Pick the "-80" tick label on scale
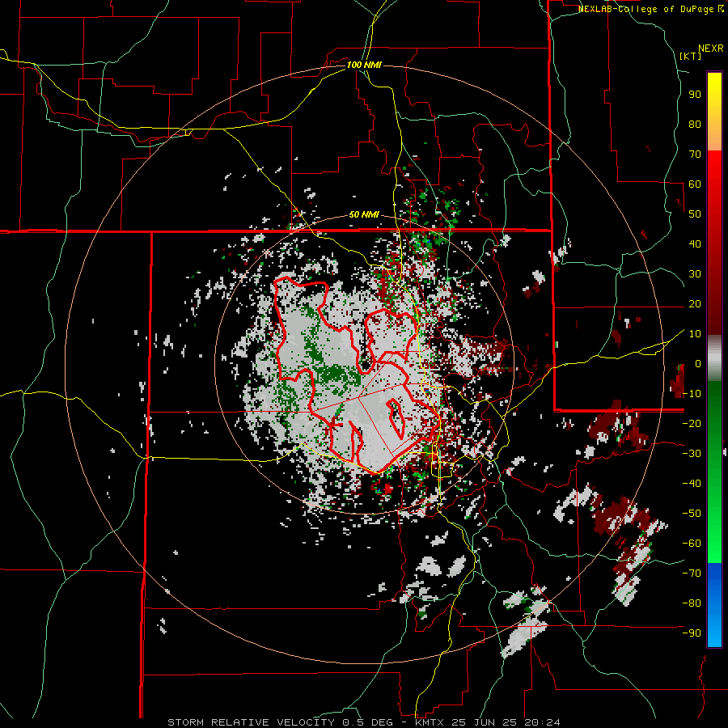 tap(692, 603)
